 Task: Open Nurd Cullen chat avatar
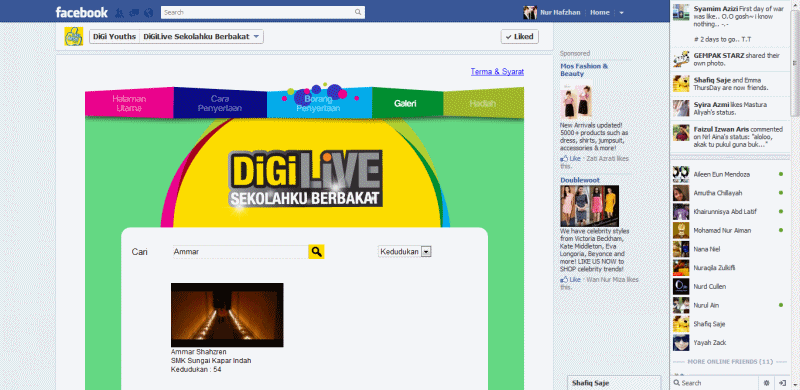point(681,286)
